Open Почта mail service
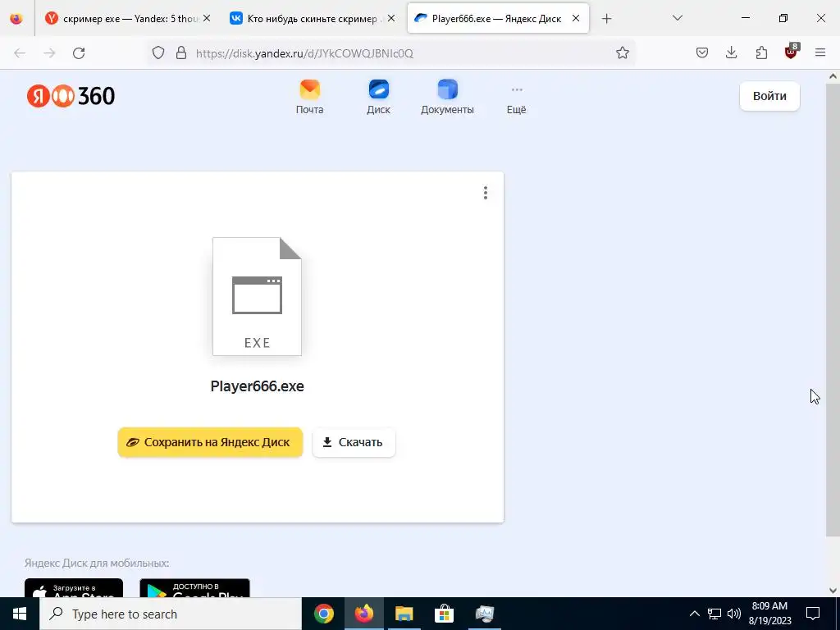The width and height of the screenshot is (840, 630). (309, 97)
